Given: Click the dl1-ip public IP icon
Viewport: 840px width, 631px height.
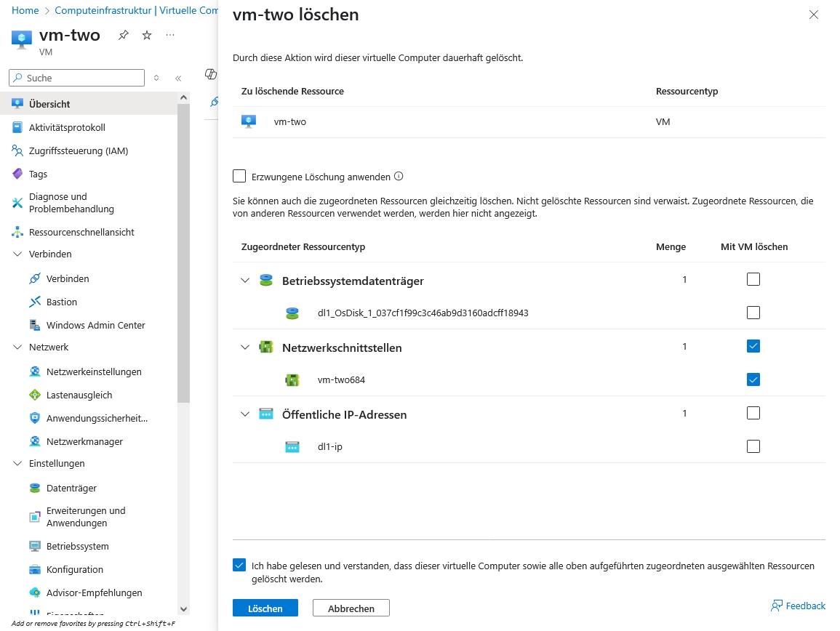Looking at the screenshot, I should coord(292,447).
